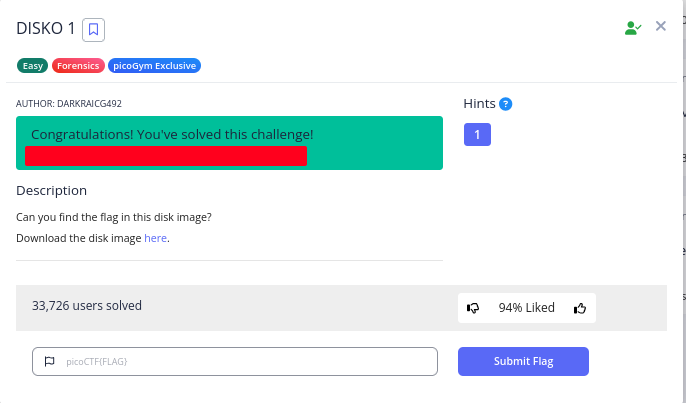Select the Forensics category tag
The height and width of the screenshot is (403, 686).
coord(79,66)
